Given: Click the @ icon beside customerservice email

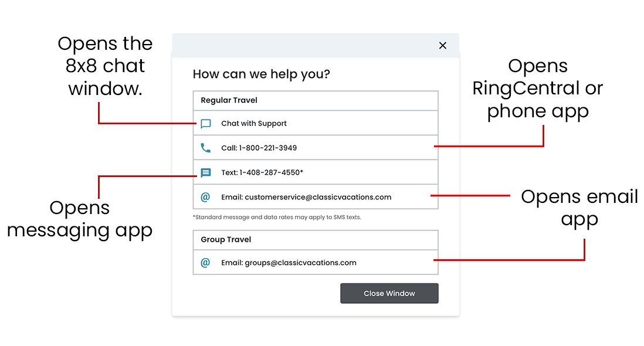Looking at the screenshot, I should (x=205, y=197).
